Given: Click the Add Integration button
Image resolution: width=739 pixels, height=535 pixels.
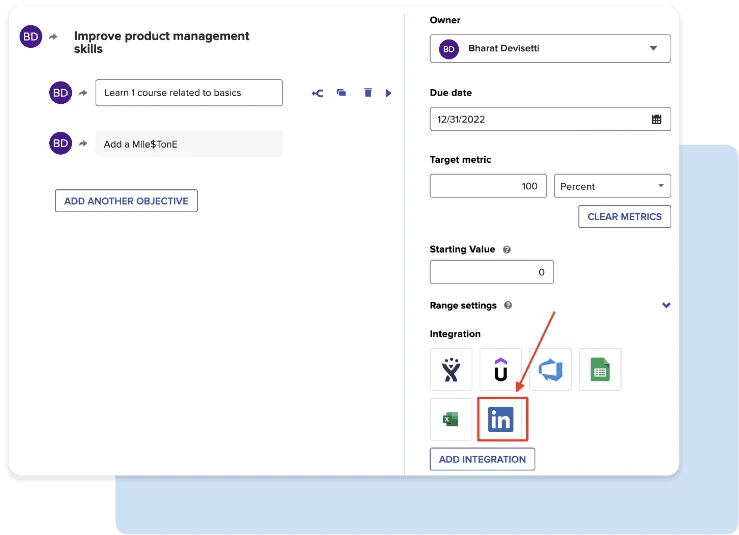Looking at the screenshot, I should click(482, 459).
